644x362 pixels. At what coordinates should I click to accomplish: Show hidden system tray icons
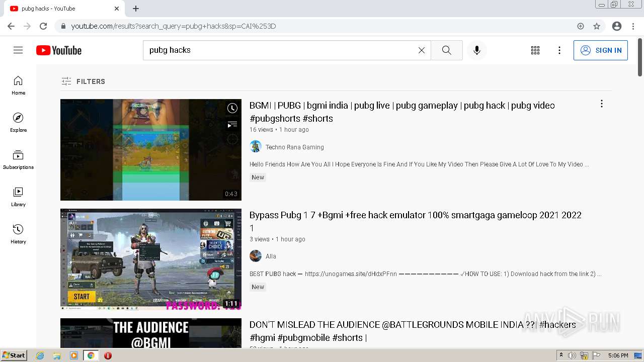(x=561, y=355)
